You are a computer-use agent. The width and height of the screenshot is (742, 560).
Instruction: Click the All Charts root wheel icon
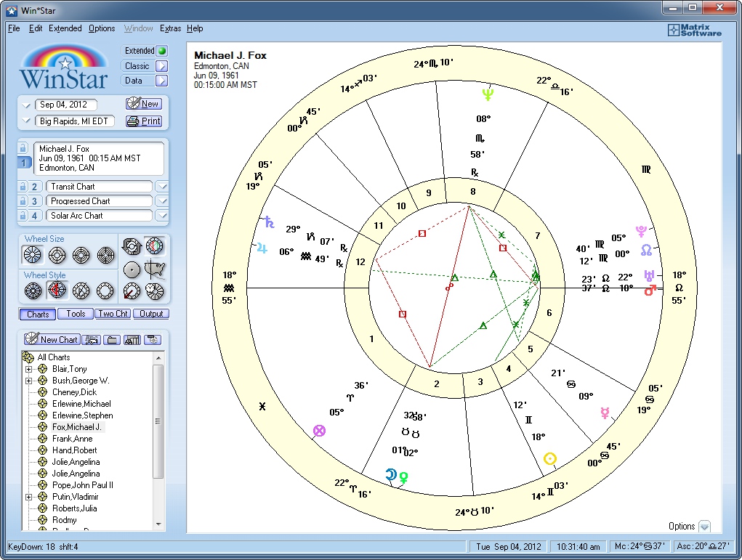coord(28,357)
